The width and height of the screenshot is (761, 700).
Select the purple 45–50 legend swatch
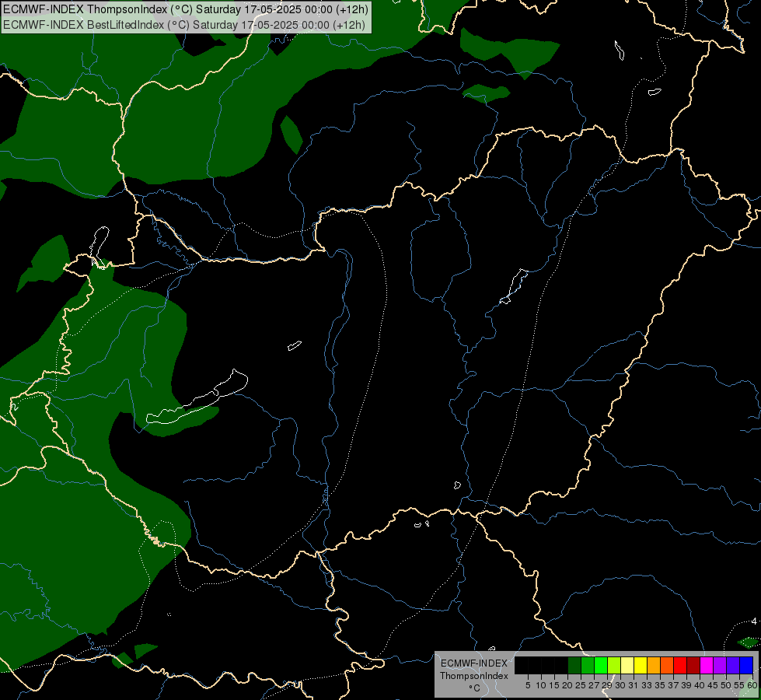pyautogui.click(x=720, y=665)
